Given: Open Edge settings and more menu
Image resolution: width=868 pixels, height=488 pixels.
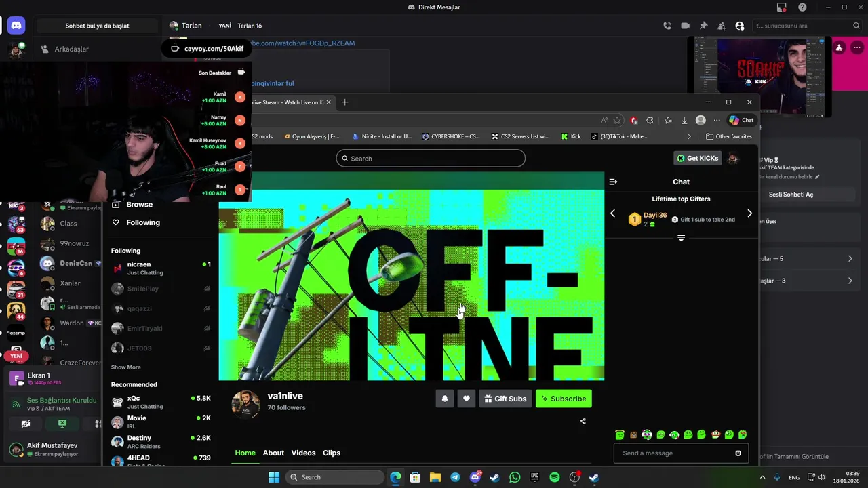Looking at the screenshot, I should pos(717,120).
